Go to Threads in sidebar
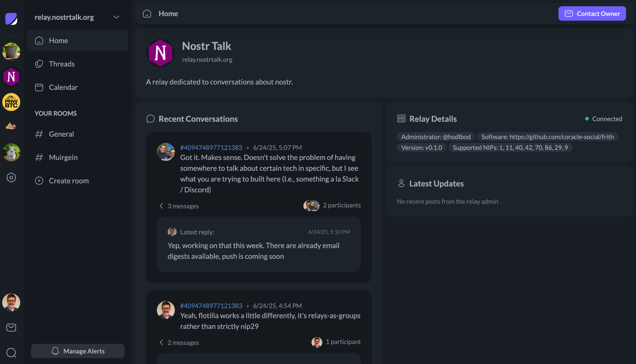The image size is (636, 364). coord(61,64)
